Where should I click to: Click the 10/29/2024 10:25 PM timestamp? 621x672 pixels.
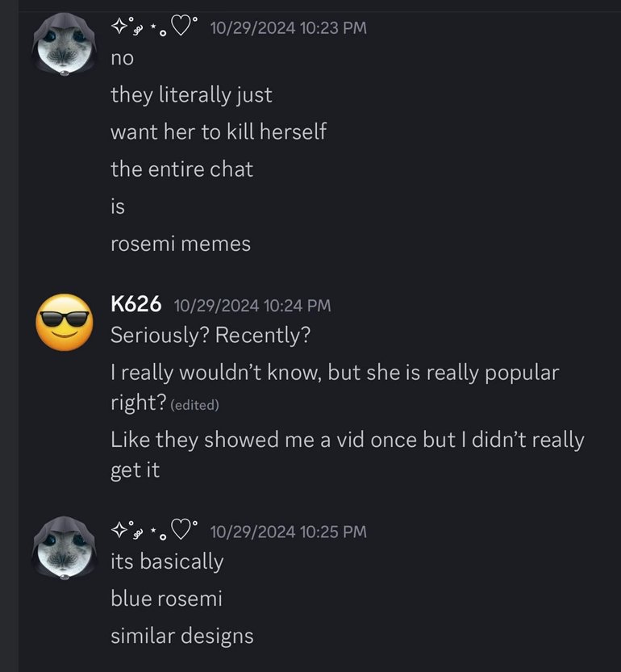(x=289, y=532)
